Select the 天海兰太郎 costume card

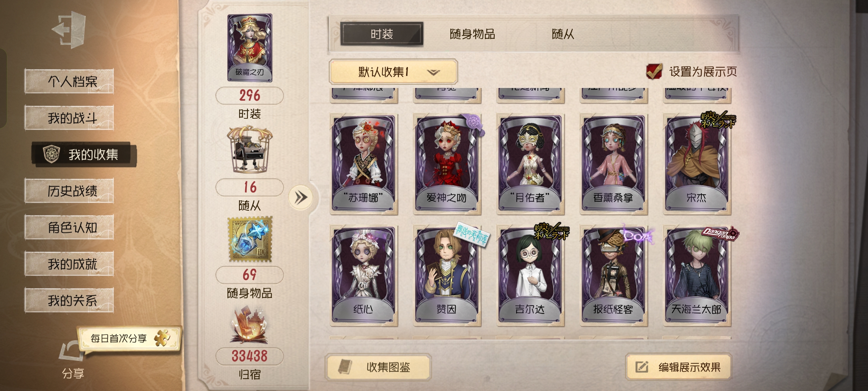tap(697, 275)
